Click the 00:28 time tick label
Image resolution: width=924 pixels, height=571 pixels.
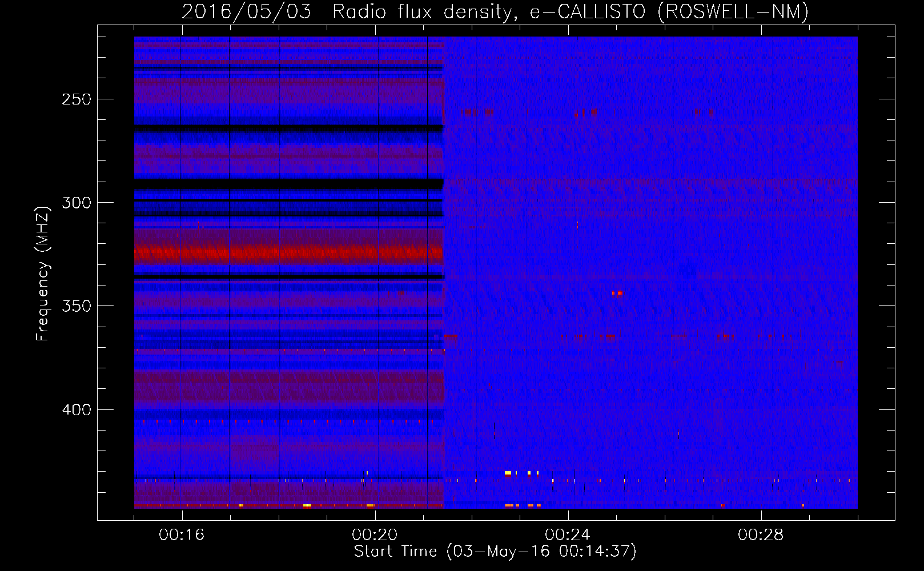(761, 535)
